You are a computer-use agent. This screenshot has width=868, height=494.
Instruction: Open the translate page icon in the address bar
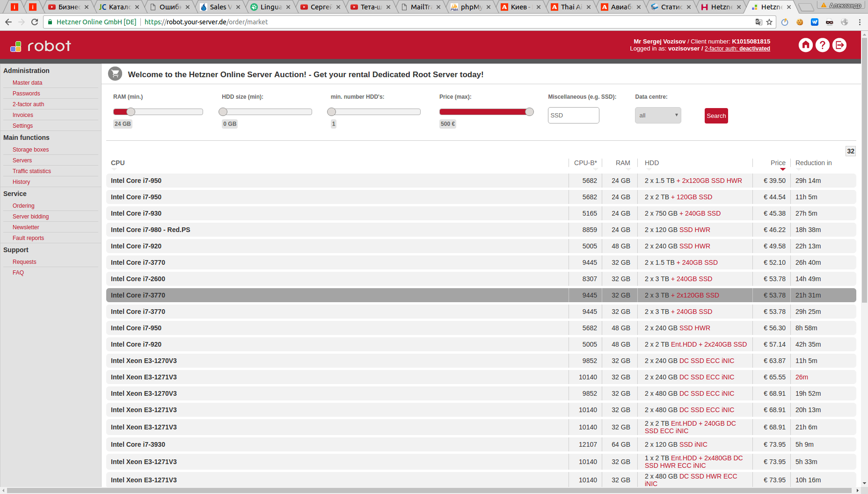click(x=759, y=22)
